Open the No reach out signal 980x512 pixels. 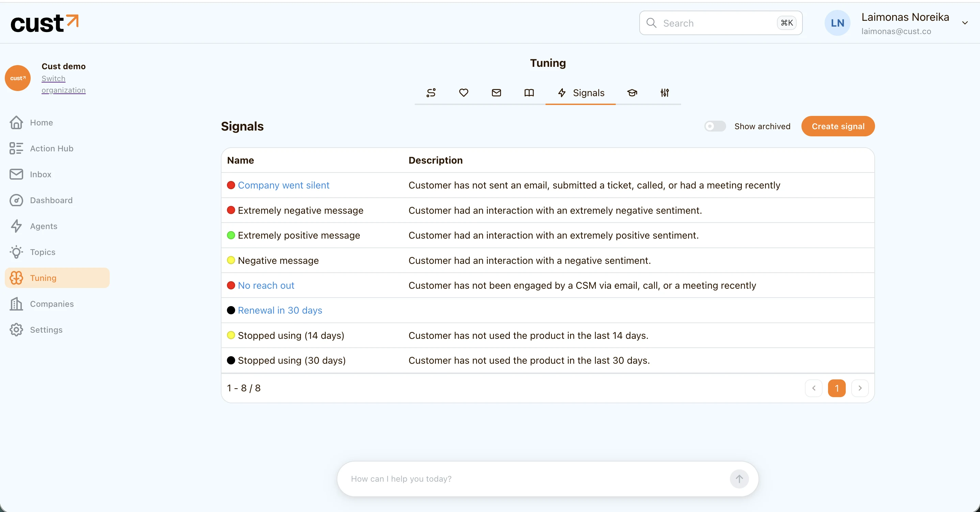coord(266,285)
